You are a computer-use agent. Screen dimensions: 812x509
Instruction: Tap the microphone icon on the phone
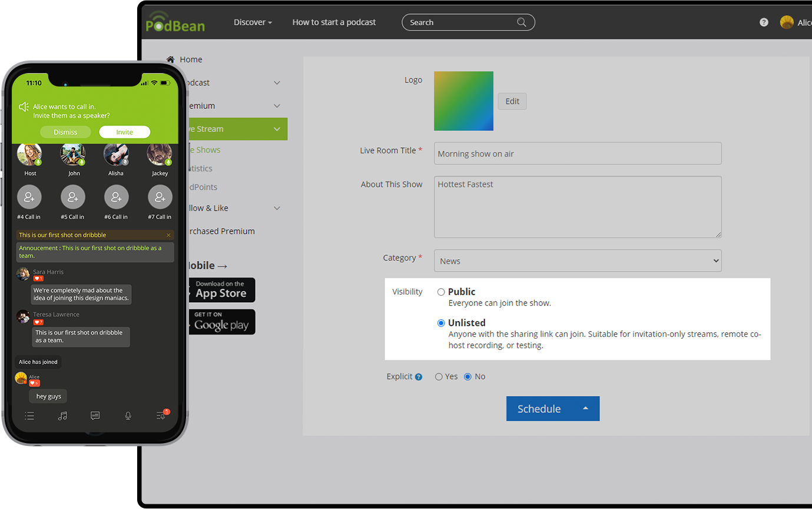(x=128, y=415)
